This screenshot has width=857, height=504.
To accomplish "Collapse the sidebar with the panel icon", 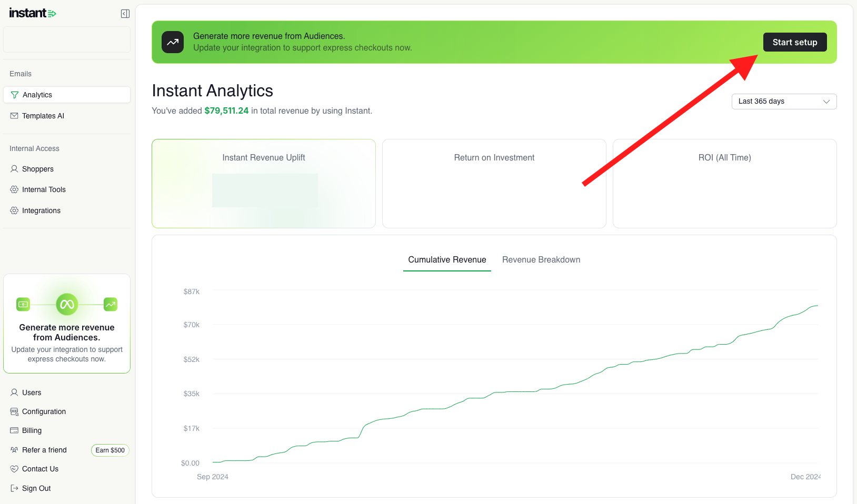I will [x=125, y=14].
